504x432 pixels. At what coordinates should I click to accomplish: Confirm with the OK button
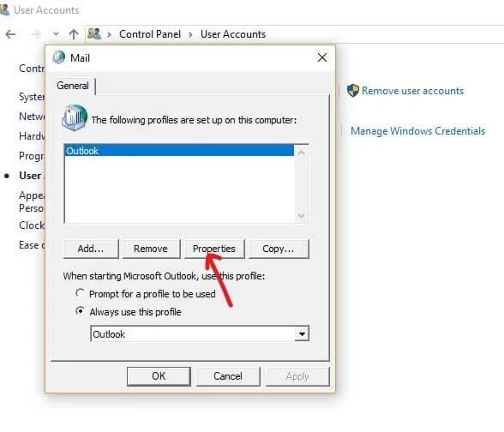[x=159, y=376]
